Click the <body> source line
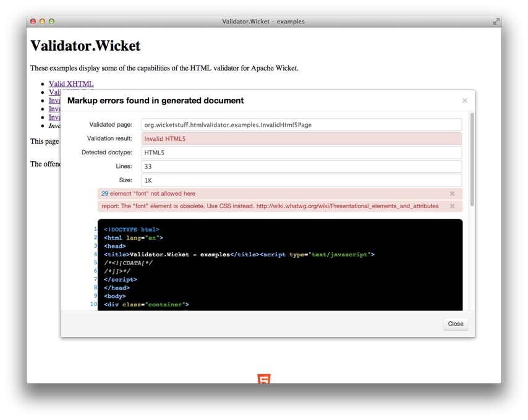Screen dimensions: 528x420 tap(115, 296)
